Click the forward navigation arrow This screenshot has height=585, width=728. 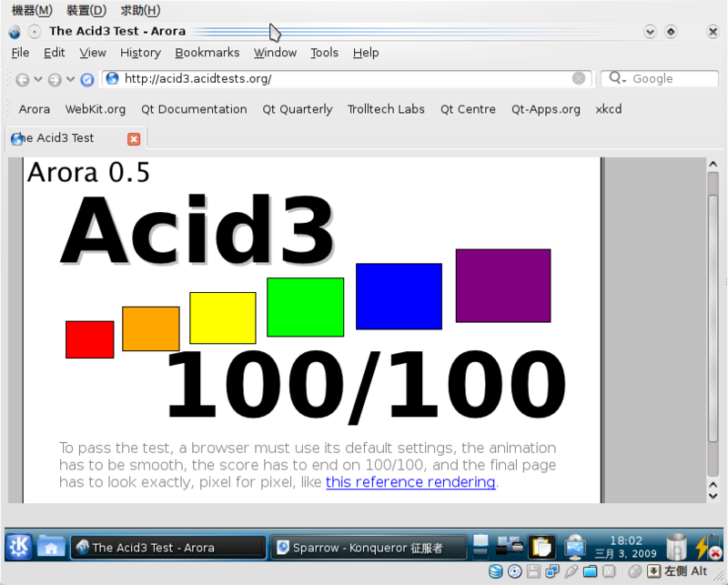pyautogui.click(x=55, y=79)
